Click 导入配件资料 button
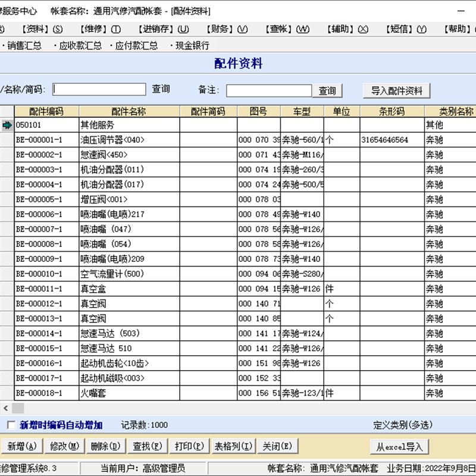The width and height of the screenshot is (476, 476). [396, 90]
